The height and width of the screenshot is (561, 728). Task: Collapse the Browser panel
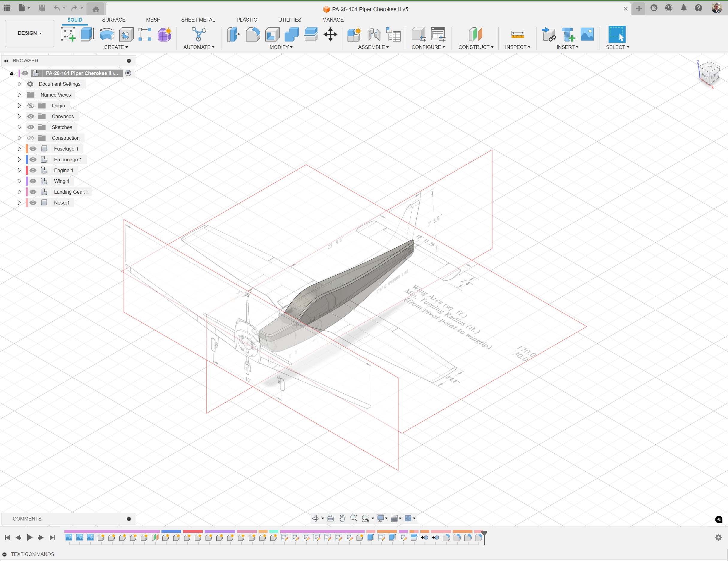click(6, 60)
